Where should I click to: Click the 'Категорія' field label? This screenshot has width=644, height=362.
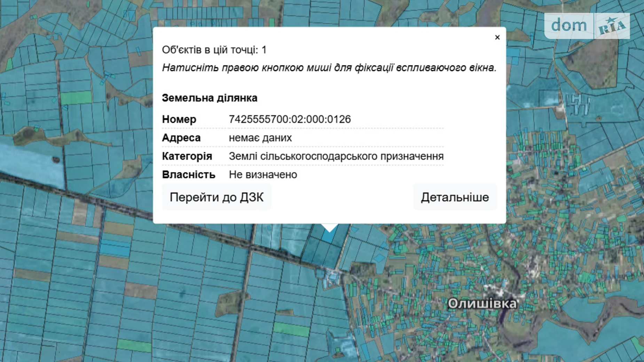pos(187,156)
